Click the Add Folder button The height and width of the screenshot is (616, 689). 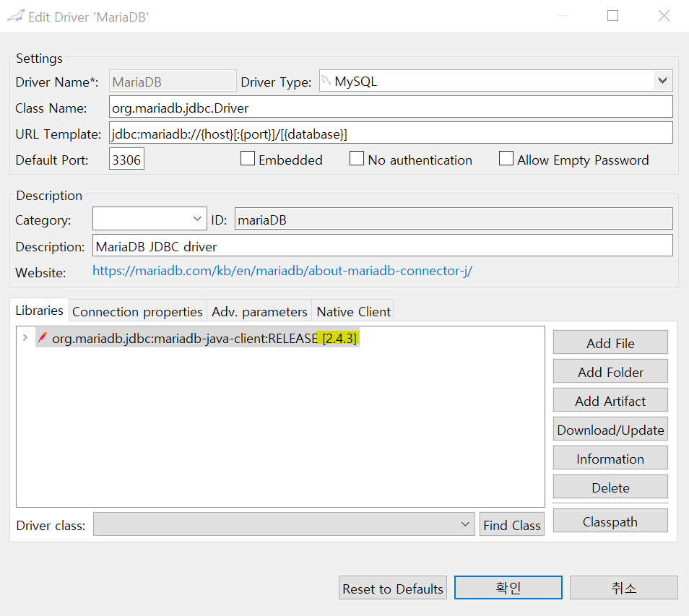point(610,372)
